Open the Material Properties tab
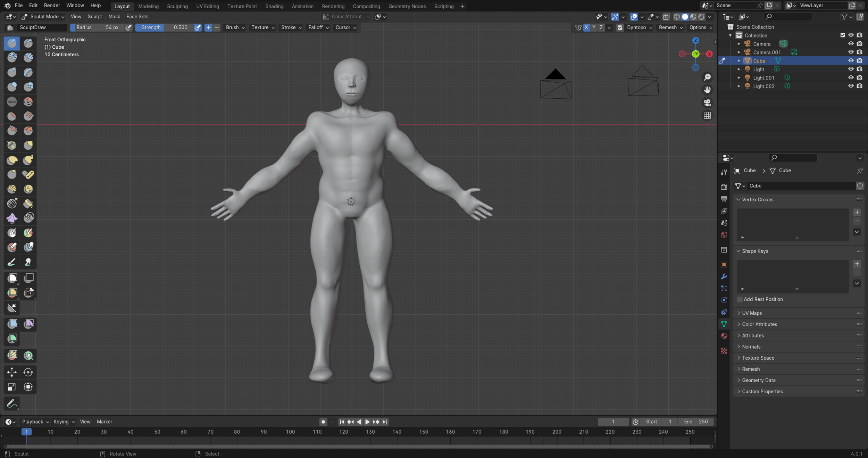 click(x=724, y=335)
